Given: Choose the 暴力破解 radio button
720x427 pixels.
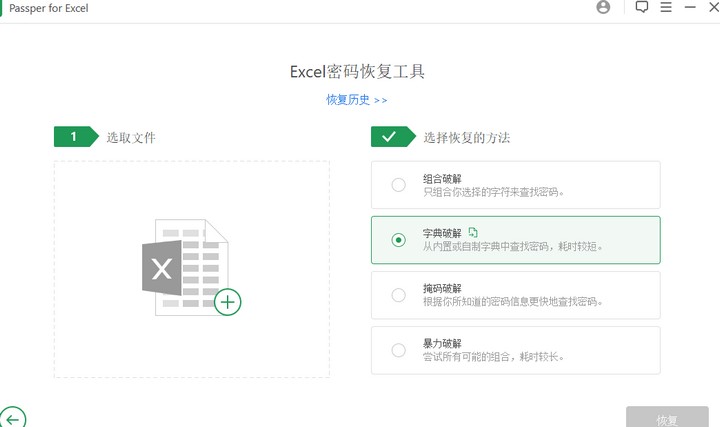Looking at the screenshot, I should (x=399, y=350).
